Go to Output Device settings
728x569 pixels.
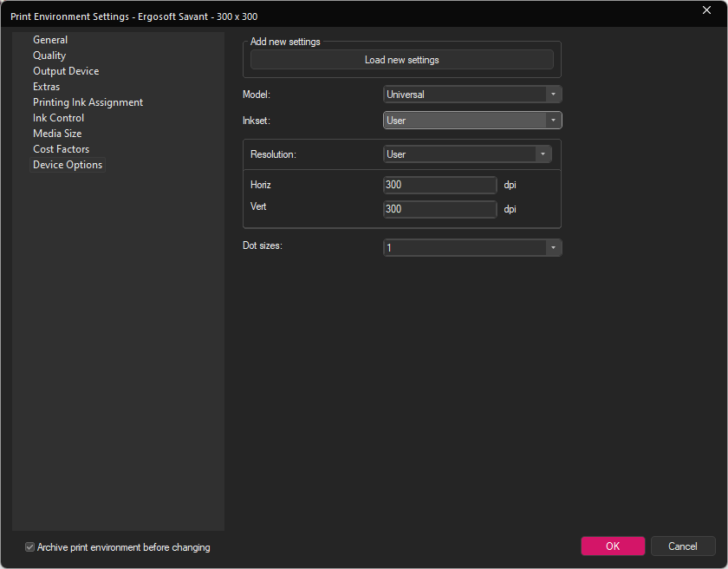66,71
